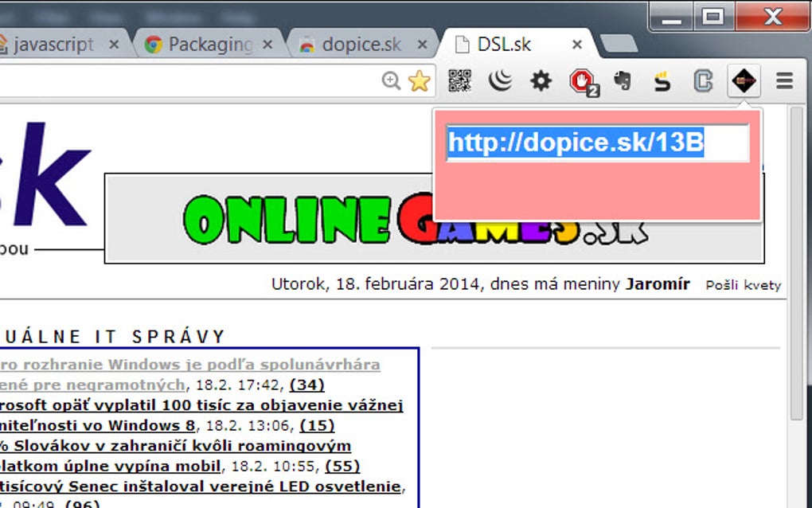Maximize the Chrome window
The image size is (812, 508).
click(713, 18)
